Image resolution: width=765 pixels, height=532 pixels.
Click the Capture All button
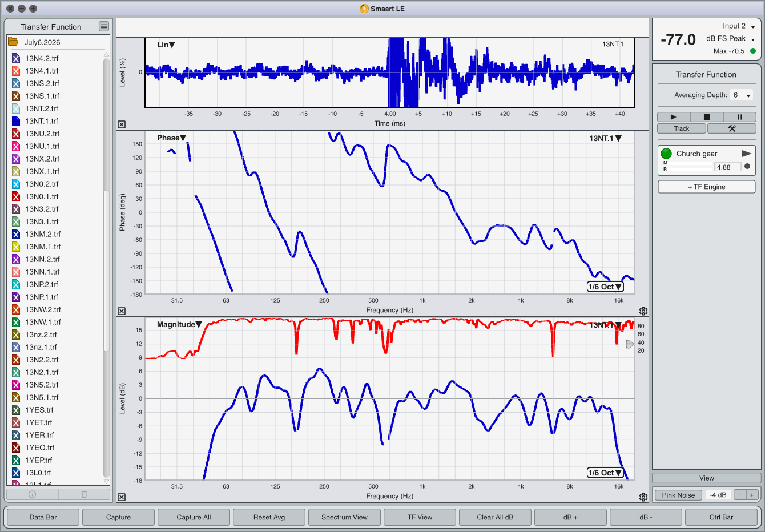(x=194, y=517)
